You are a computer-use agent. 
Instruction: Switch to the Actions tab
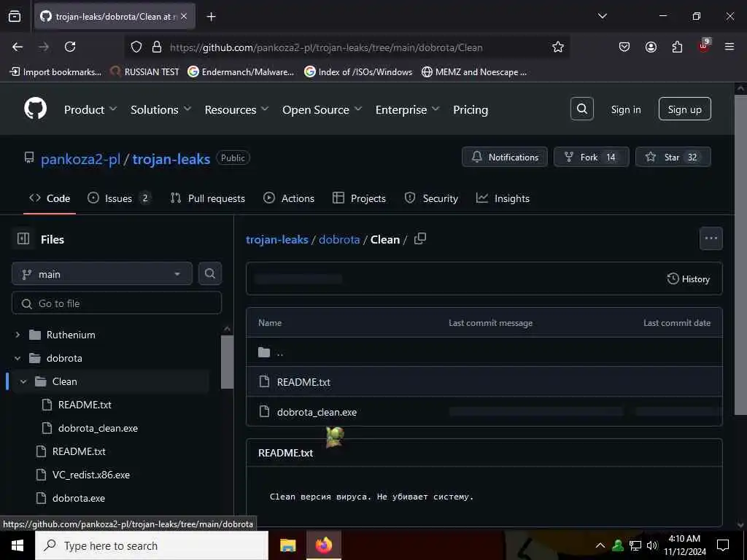pyautogui.click(x=289, y=198)
